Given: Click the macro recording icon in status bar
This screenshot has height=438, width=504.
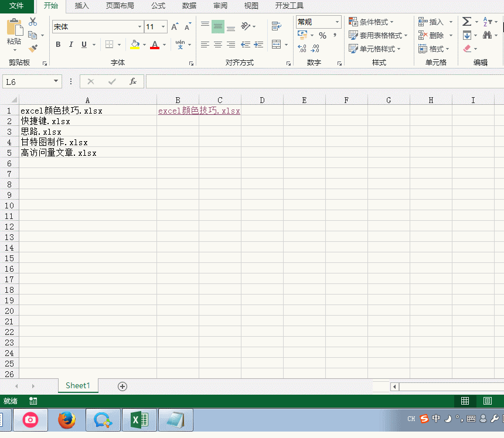Looking at the screenshot, I should tap(33, 401).
